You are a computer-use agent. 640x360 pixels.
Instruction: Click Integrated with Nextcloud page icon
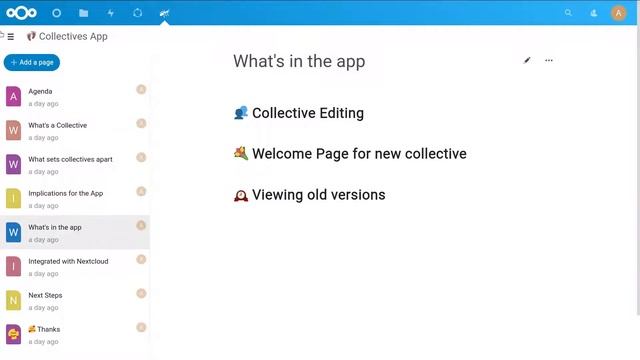[x=13, y=266]
